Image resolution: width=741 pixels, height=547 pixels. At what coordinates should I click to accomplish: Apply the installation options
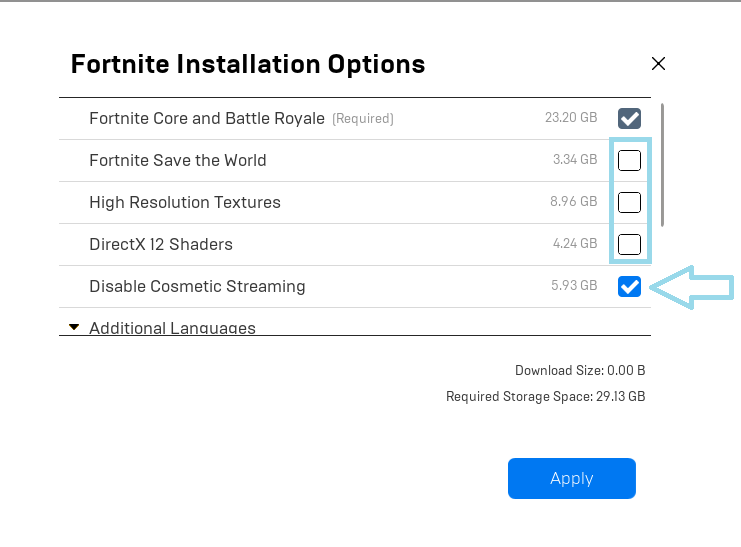572,478
